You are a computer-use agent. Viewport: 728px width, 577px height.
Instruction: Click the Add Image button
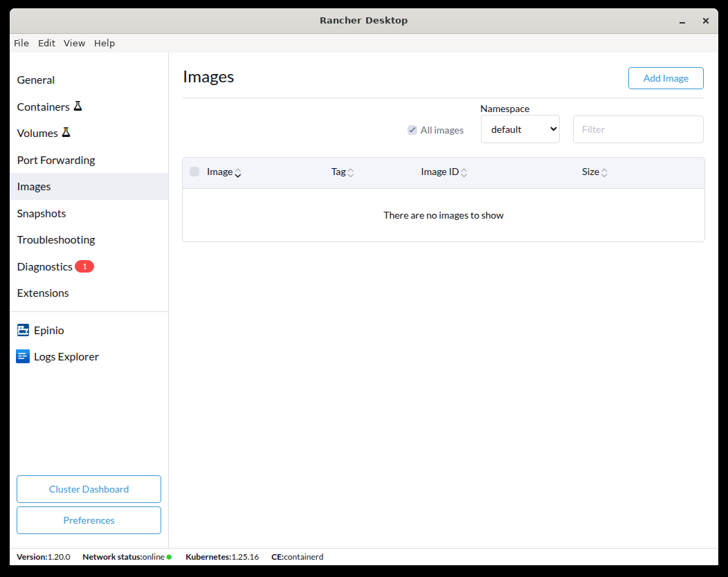click(665, 78)
